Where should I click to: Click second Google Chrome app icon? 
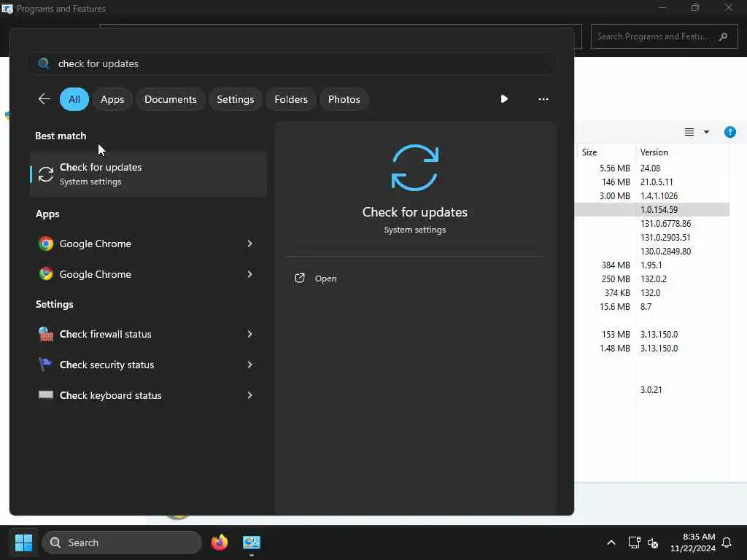[x=46, y=274]
